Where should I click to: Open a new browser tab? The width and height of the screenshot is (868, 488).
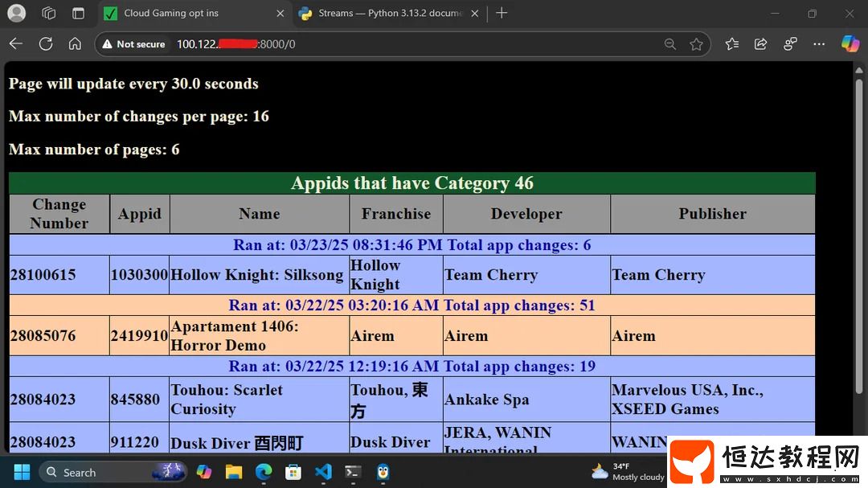tap(502, 13)
